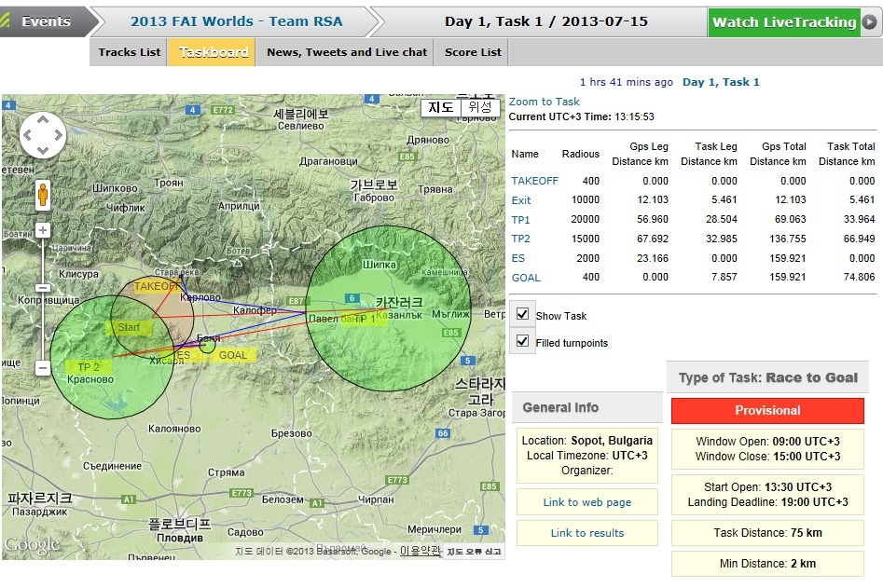
Task: Open the Taskboard tab
Action: coord(214,52)
